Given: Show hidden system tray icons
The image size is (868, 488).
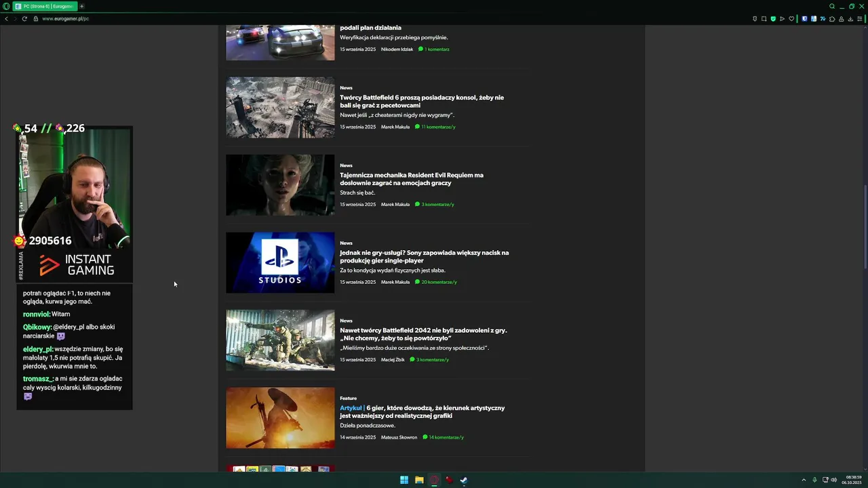Looking at the screenshot, I should tap(804, 480).
